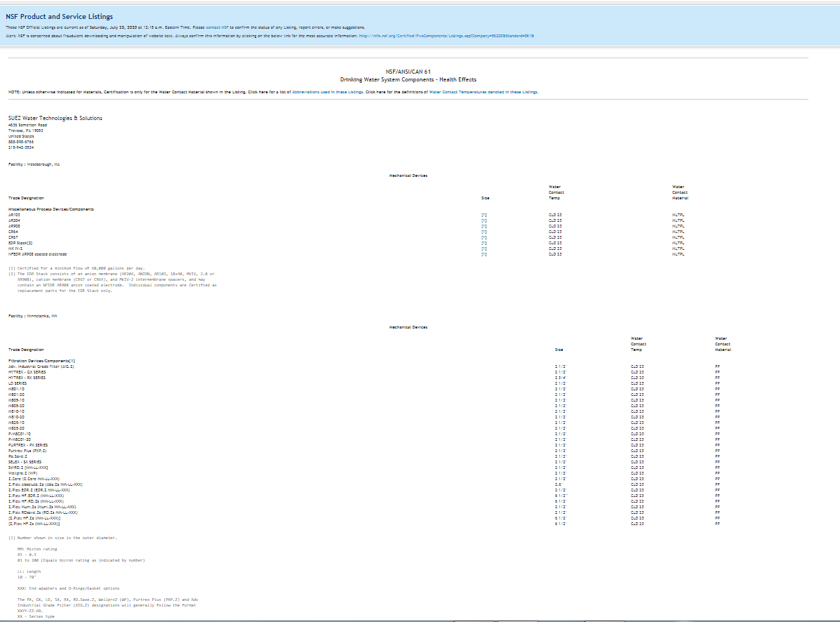Open the Water Contact Temperatures definitions link
This screenshot has height=622, width=840.
tap(484, 92)
